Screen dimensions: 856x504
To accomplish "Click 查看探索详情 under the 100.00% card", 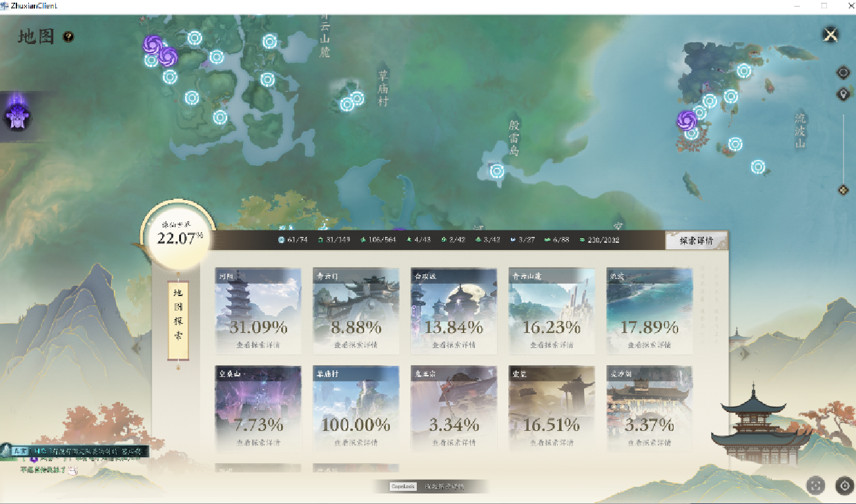I will coord(356,443).
